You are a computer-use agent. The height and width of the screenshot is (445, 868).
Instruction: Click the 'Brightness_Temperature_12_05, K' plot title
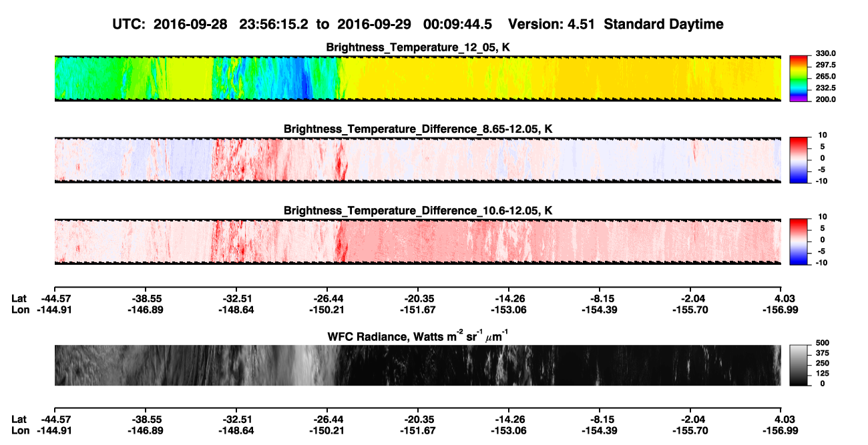417,47
